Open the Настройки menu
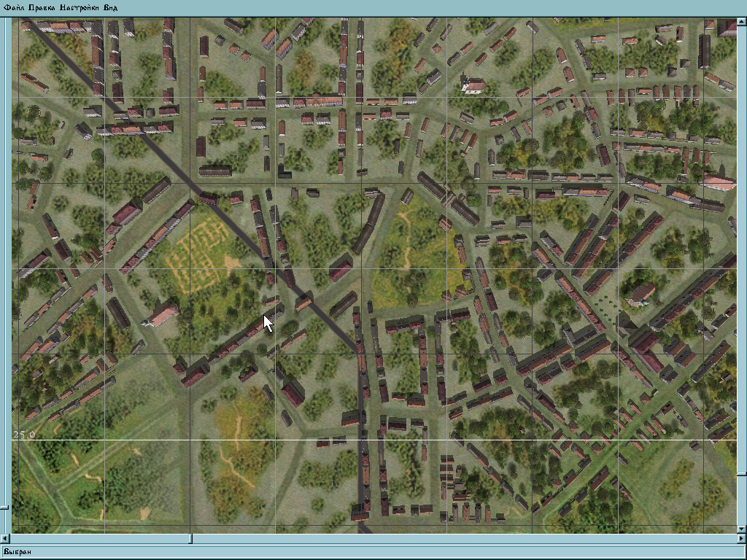Screen dimensions: 747x560 (80, 7)
